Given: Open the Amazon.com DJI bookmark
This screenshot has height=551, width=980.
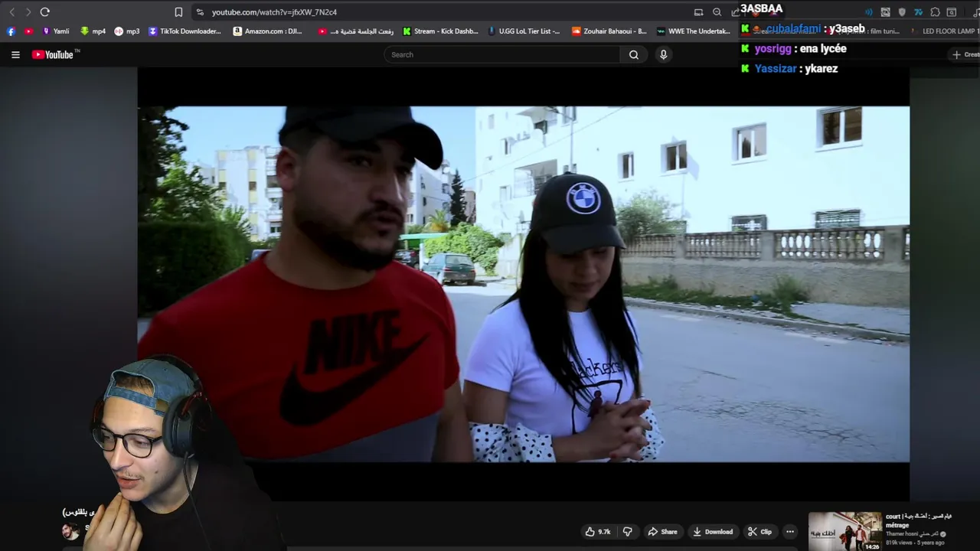Looking at the screenshot, I should 268,31.
